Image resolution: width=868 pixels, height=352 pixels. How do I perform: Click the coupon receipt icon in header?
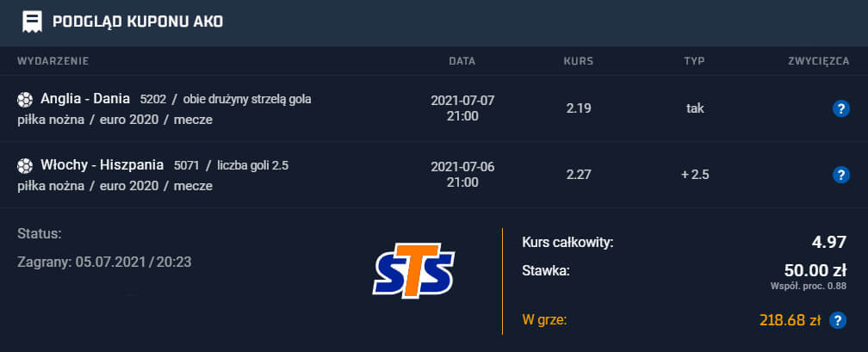32,22
